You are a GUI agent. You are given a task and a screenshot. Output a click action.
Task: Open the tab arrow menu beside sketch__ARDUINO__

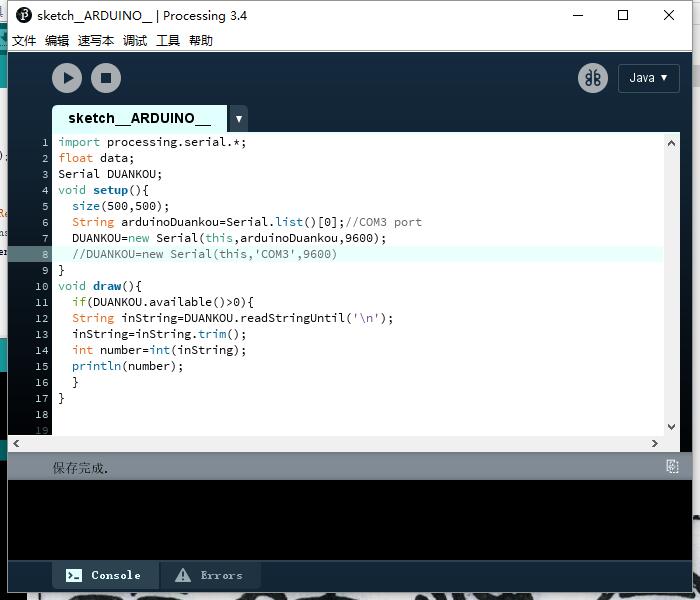pos(239,119)
